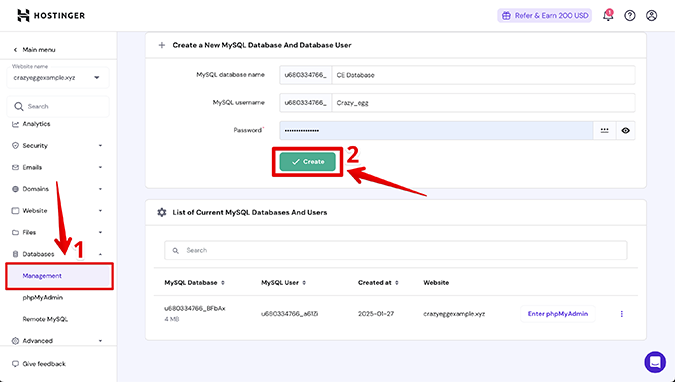Go back to Main menu
The height and width of the screenshot is (382, 675).
(39, 50)
